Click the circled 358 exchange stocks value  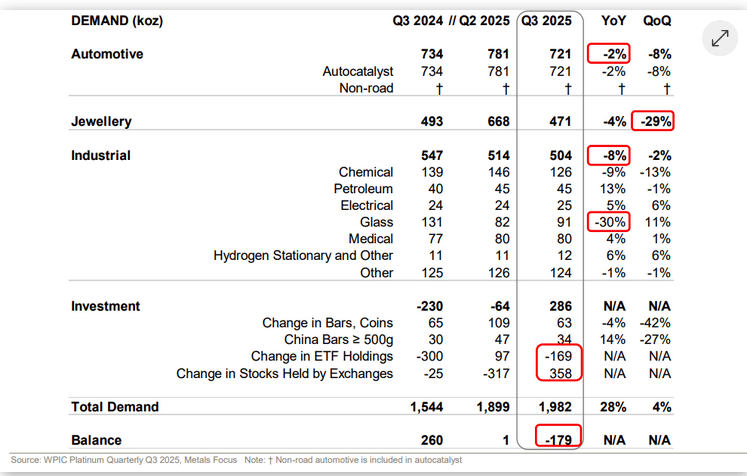click(558, 374)
